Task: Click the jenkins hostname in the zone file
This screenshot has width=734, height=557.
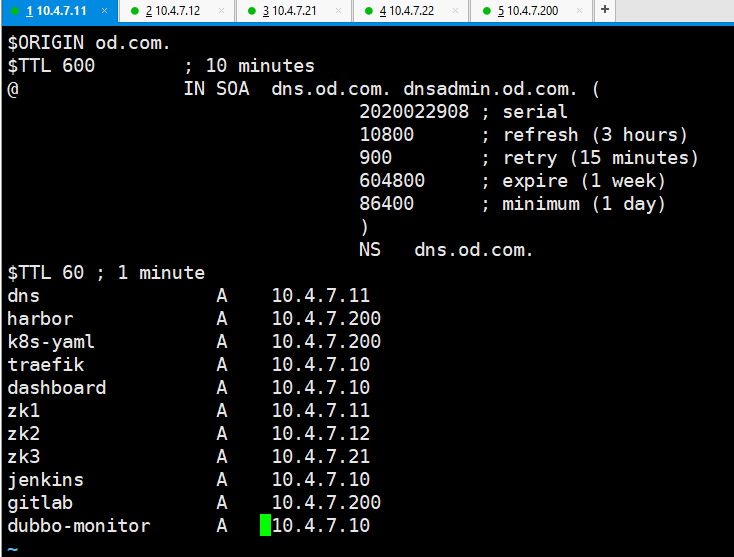Action: tap(45, 480)
